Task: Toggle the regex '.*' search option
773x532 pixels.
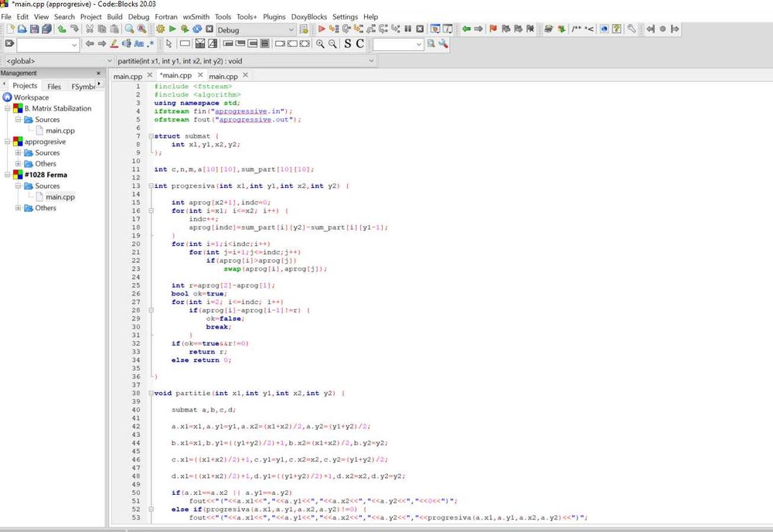Action: point(151,44)
